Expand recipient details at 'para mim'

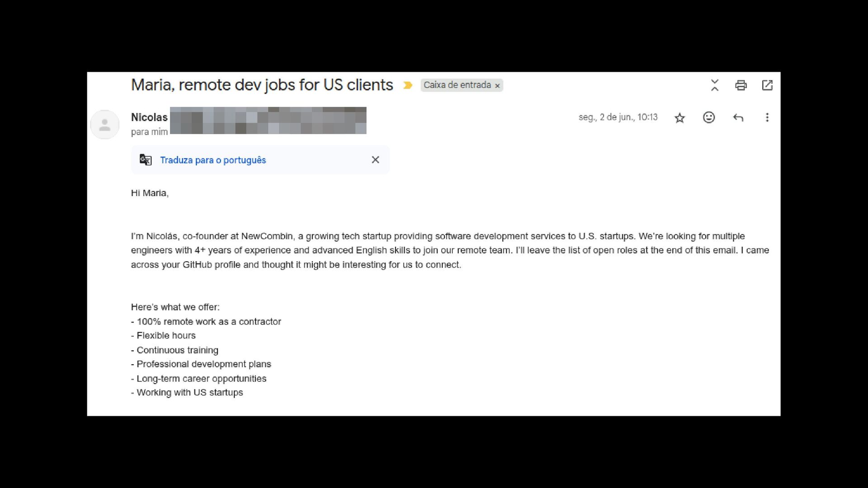(149, 132)
